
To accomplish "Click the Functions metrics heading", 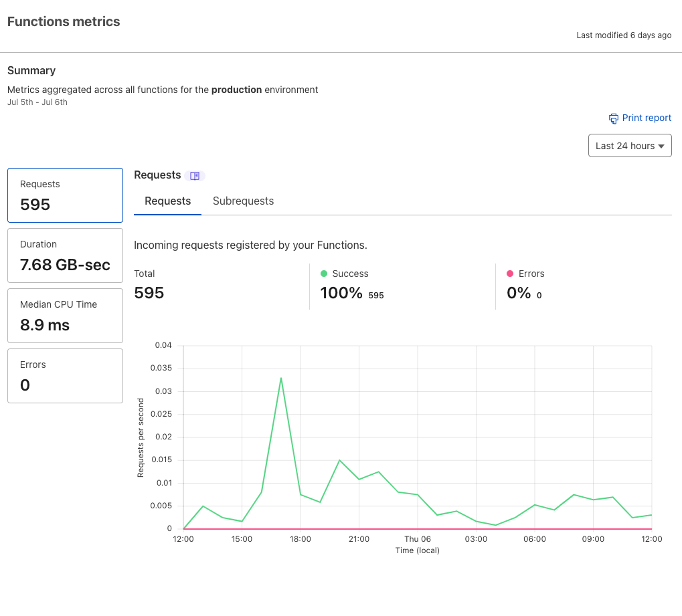I will point(64,21).
